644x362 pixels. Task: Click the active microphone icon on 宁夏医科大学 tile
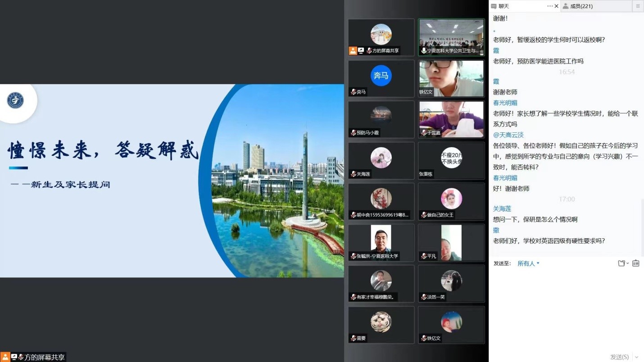coord(423,51)
